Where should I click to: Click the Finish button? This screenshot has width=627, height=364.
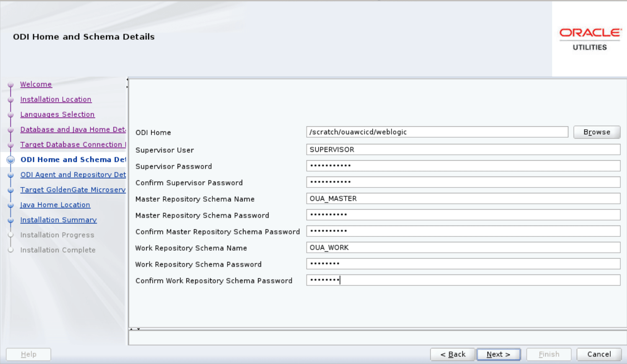click(549, 354)
